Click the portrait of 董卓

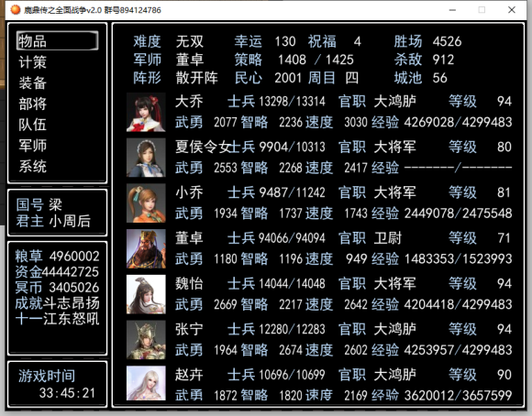click(x=146, y=249)
